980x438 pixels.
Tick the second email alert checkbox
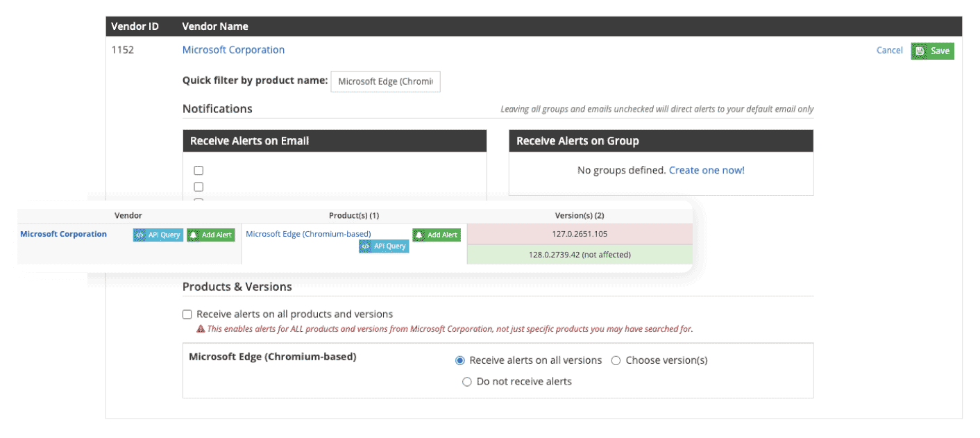click(x=198, y=187)
